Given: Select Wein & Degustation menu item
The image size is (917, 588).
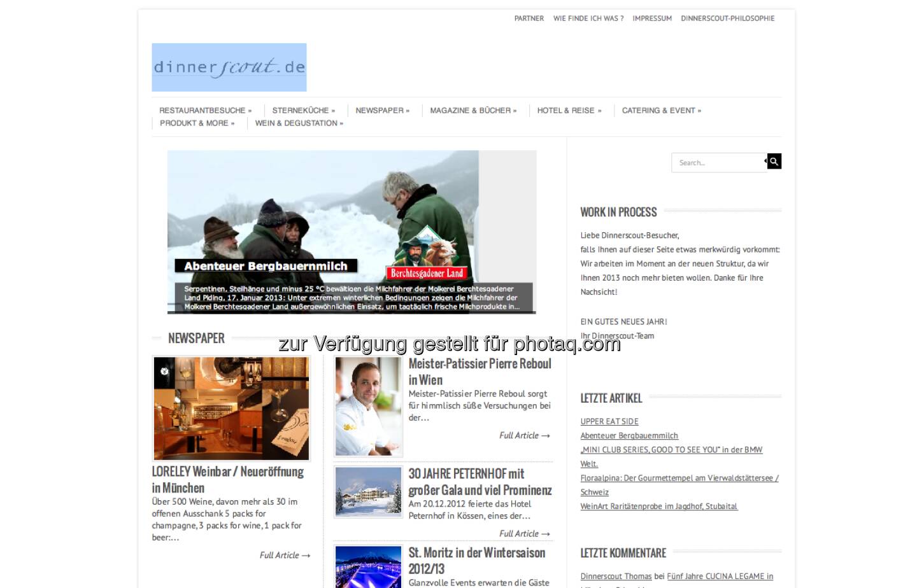Looking at the screenshot, I should [x=299, y=123].
